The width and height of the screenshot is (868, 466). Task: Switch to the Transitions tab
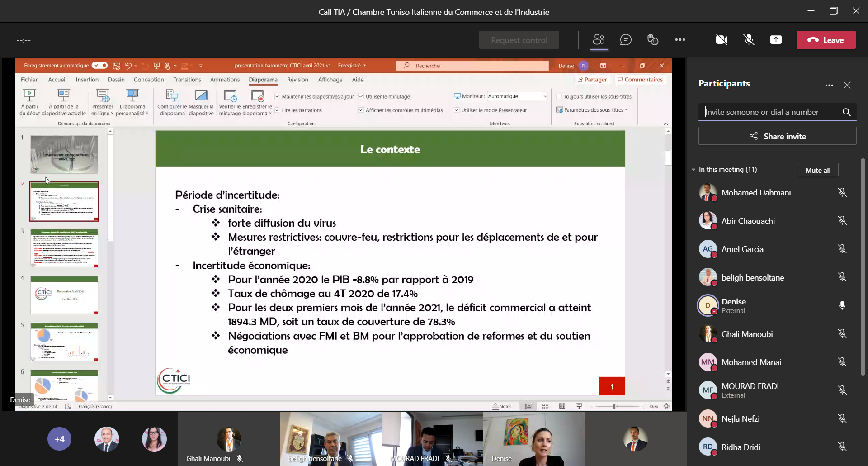pos(187,80)
